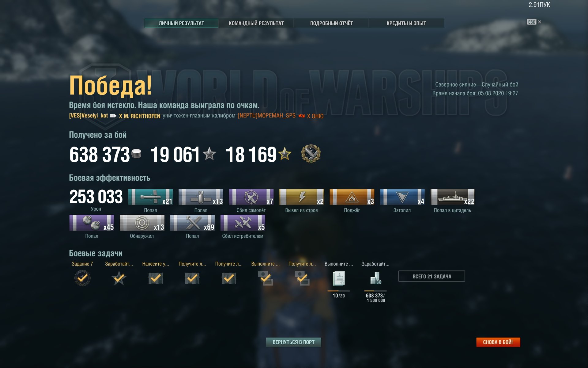
Task: Click the Вывел из строя ribbon
Action: click(302, 197)
